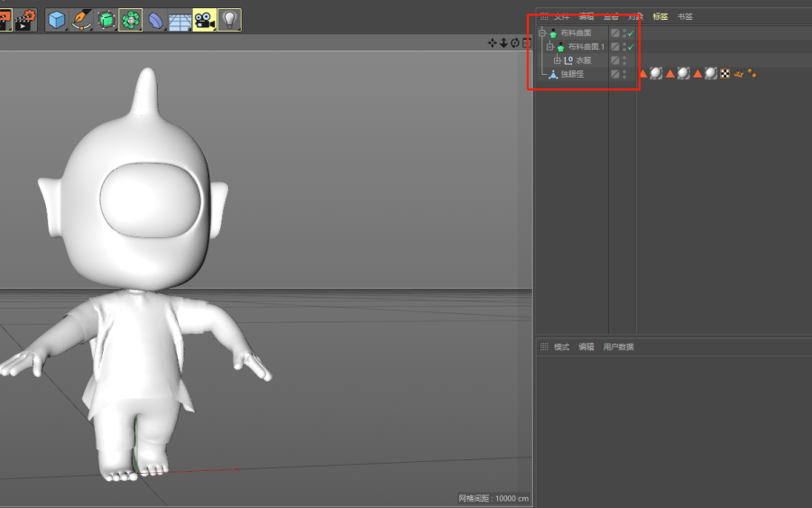Viewport: 812px width, 508px height.
Task: Toggle visibility dots for 衣服 object
Action: tap(624, 60)
